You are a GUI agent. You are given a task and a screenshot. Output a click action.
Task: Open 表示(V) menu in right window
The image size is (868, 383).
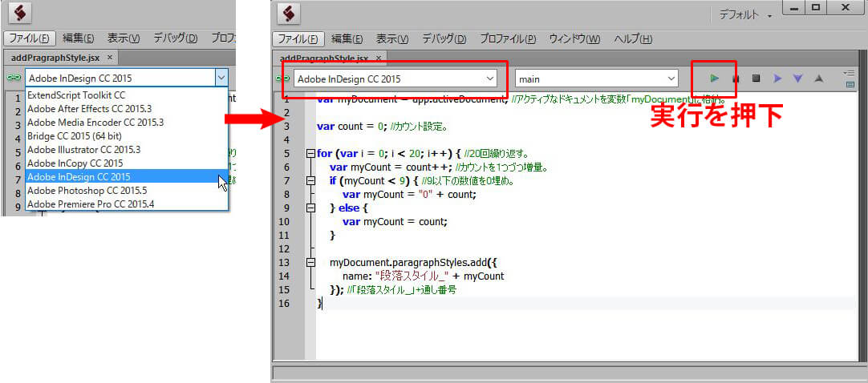click(392, 39)
